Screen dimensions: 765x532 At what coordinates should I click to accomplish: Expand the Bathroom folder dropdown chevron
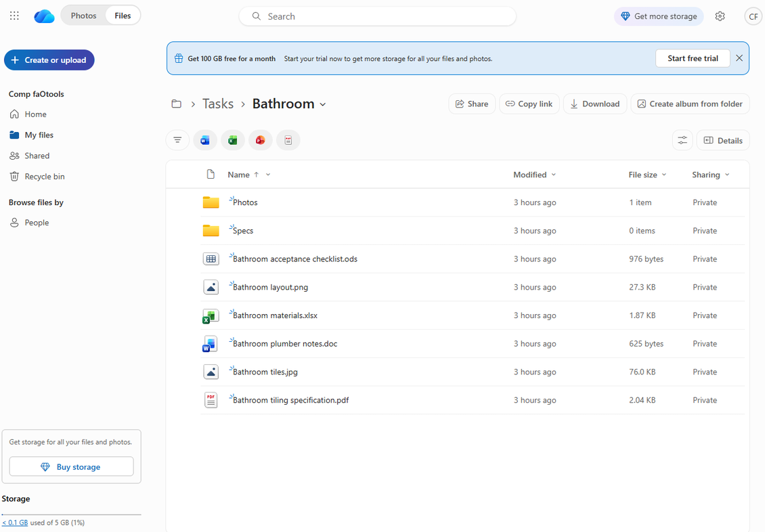322,104
